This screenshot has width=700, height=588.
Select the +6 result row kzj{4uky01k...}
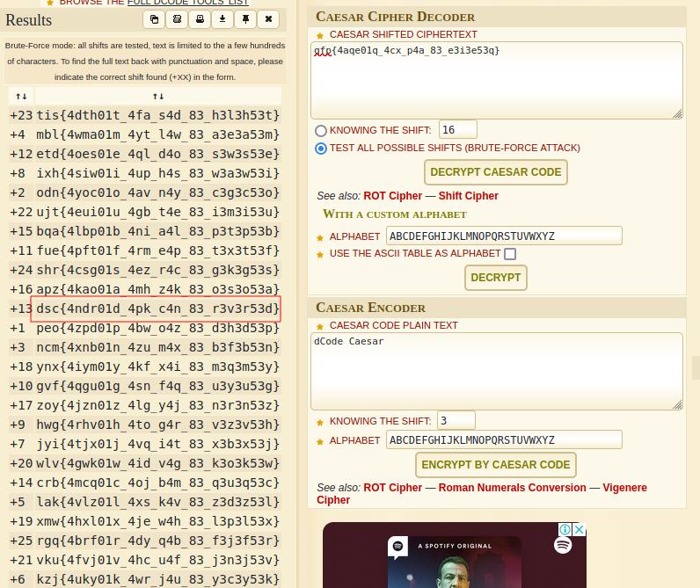point(144,579)
